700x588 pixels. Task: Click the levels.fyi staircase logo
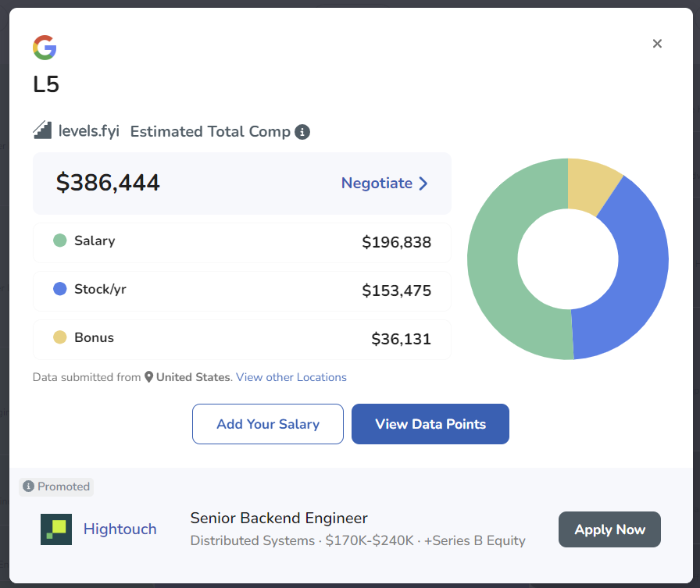point(42,130)
